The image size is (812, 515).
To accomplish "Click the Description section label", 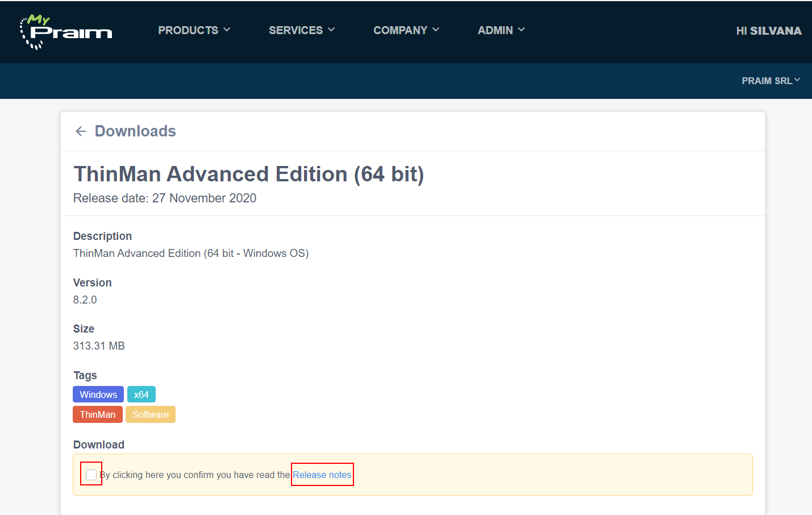I will click(x=103, y=236).
